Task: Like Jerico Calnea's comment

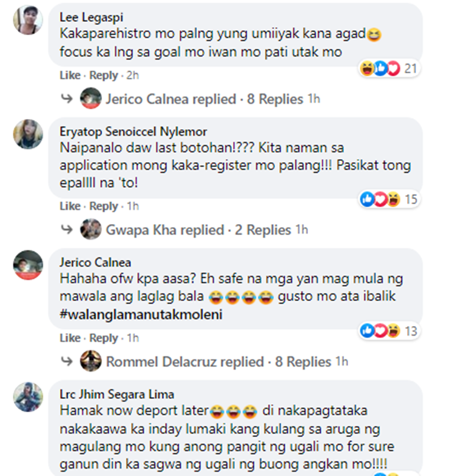Action: pyautogui.click(x=70, y=338)
